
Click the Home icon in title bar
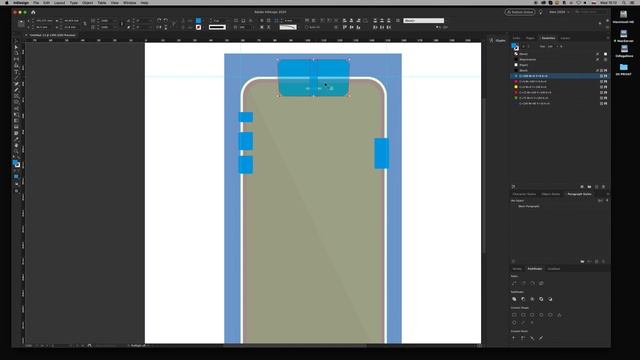pos(33,12)
